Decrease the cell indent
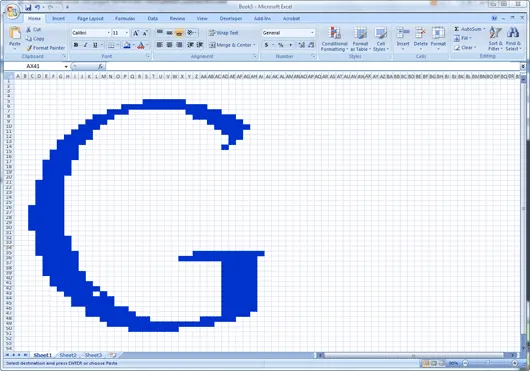530x371 pixels. (x=190, y=45)
